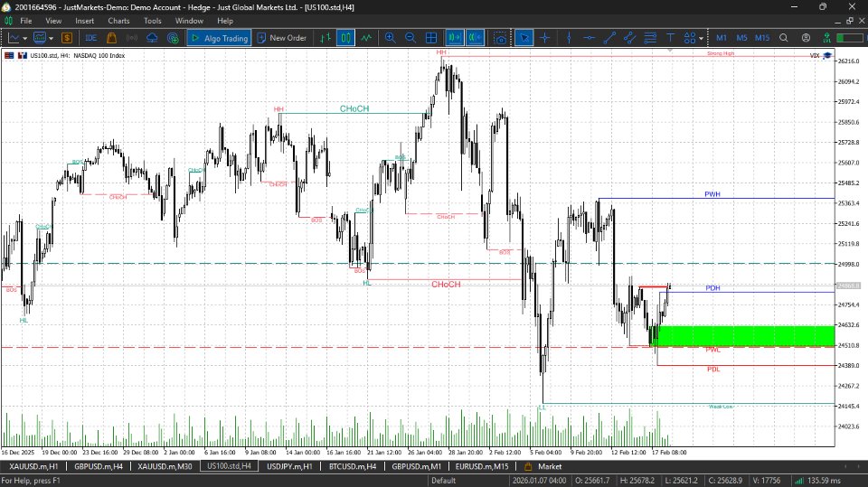Open the File menu
This screenshot has width=868, height=487.
(x=26, y=21)
